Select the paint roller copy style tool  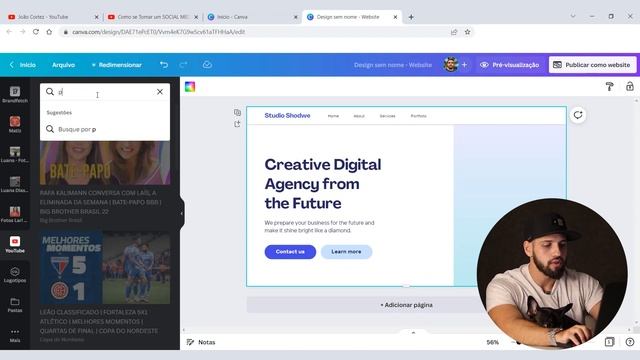pyautogui.click(x=609, y=86)
